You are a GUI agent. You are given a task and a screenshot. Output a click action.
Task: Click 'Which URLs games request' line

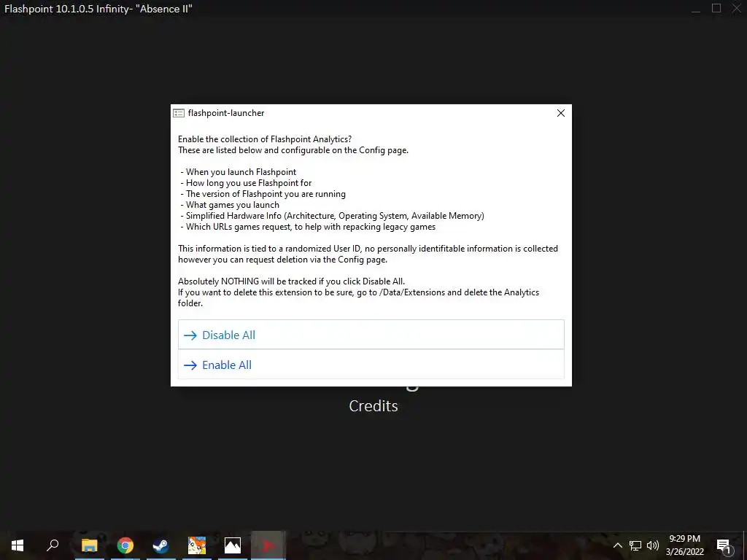pos(308,227)
